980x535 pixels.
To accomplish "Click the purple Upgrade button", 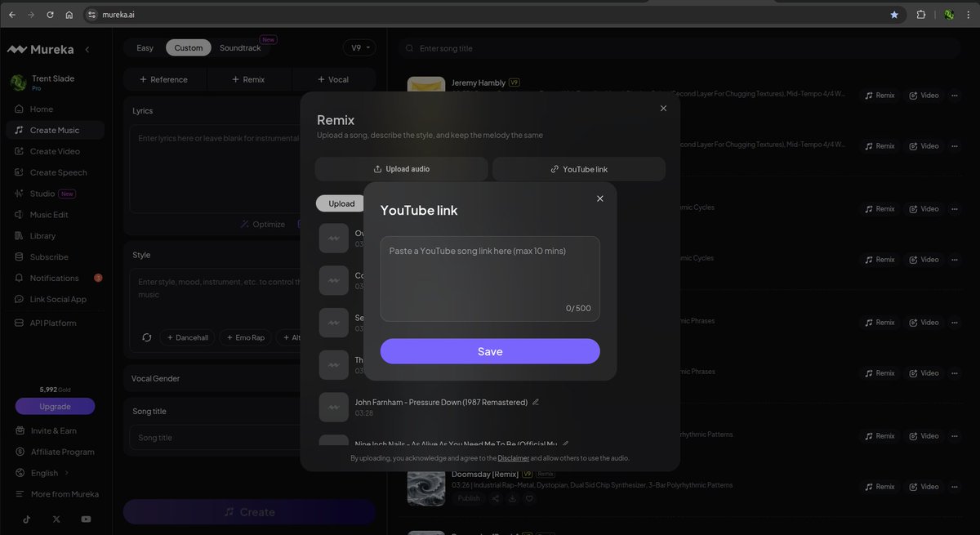I will pos(55,406).
